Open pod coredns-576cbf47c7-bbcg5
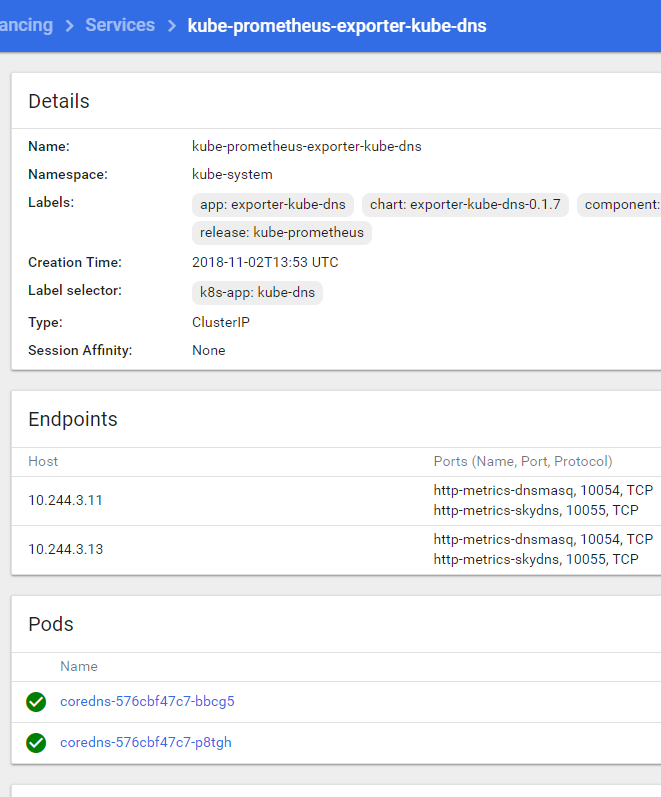Viewport: 661px width, 797px height. point(147,701)
